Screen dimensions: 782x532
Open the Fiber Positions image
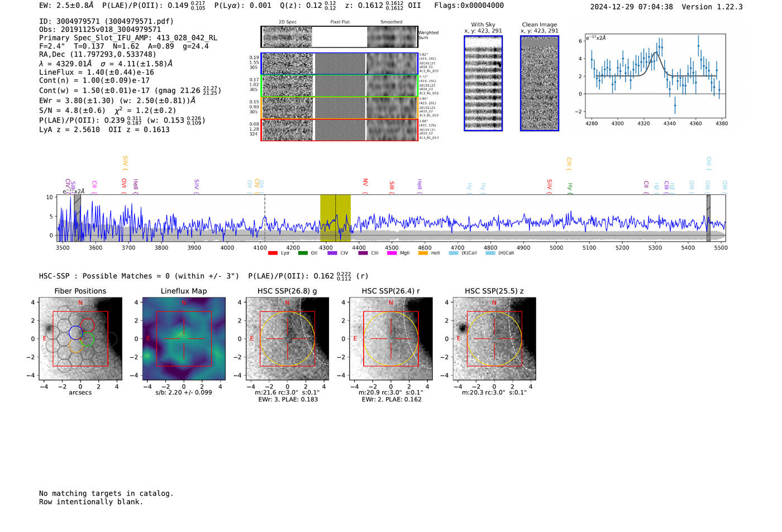(x=80, y=339)
